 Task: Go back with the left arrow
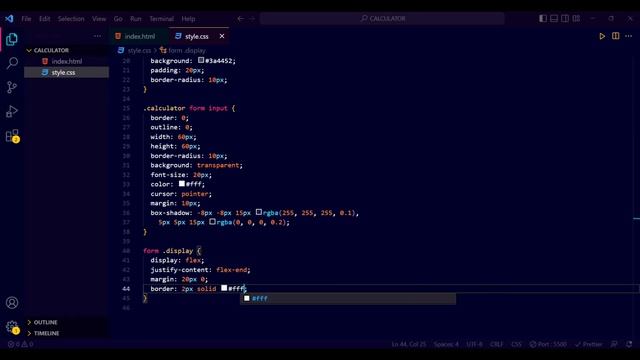240,18
